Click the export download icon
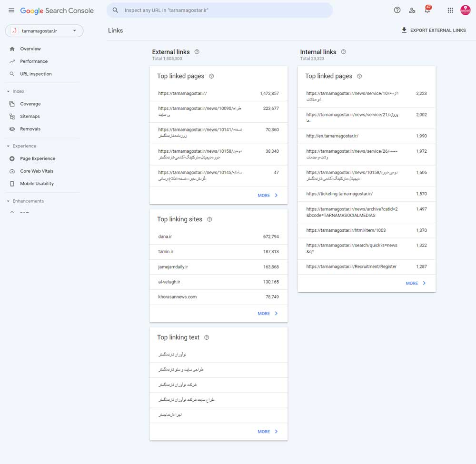The height and width of the screenshot is (464, 476). tap(404, 30)
